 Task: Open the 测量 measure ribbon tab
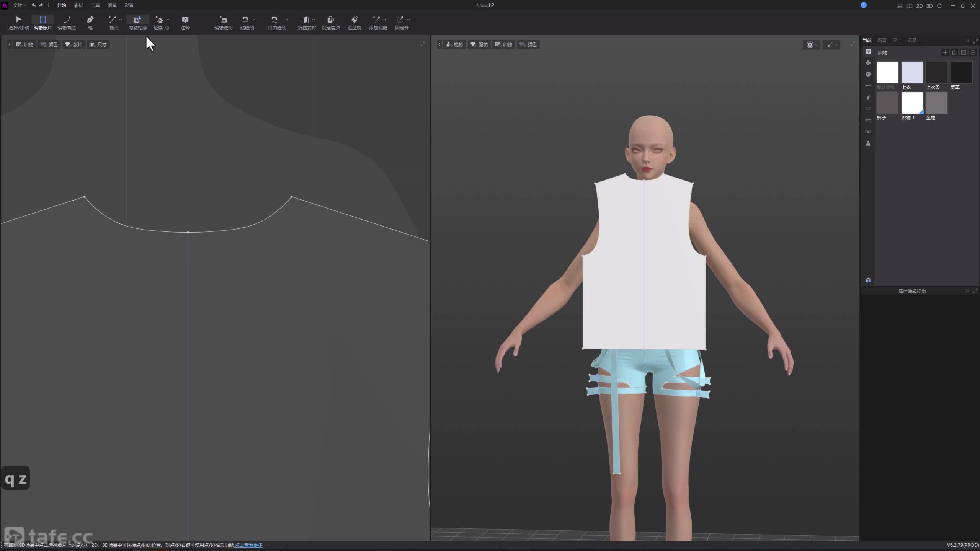(x=112, y=5)
